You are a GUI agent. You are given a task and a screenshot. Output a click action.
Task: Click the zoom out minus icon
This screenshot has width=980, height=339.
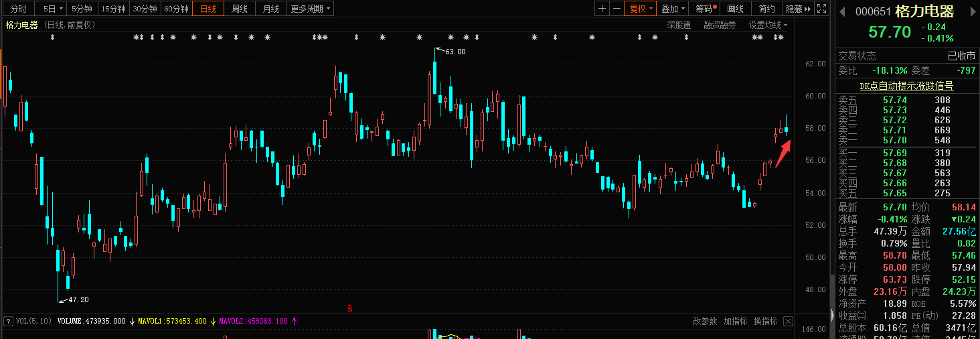pyautogui.click(x=617, y=9)
